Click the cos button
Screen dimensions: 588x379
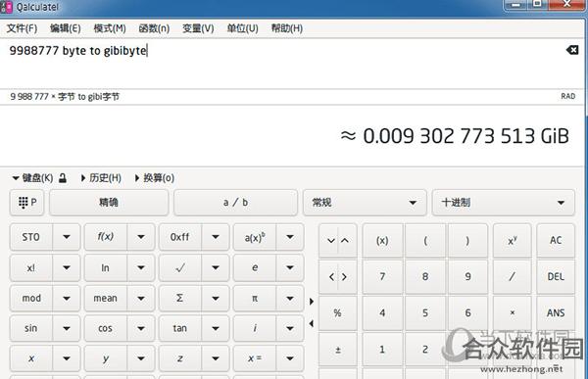(x=106, y=328)
